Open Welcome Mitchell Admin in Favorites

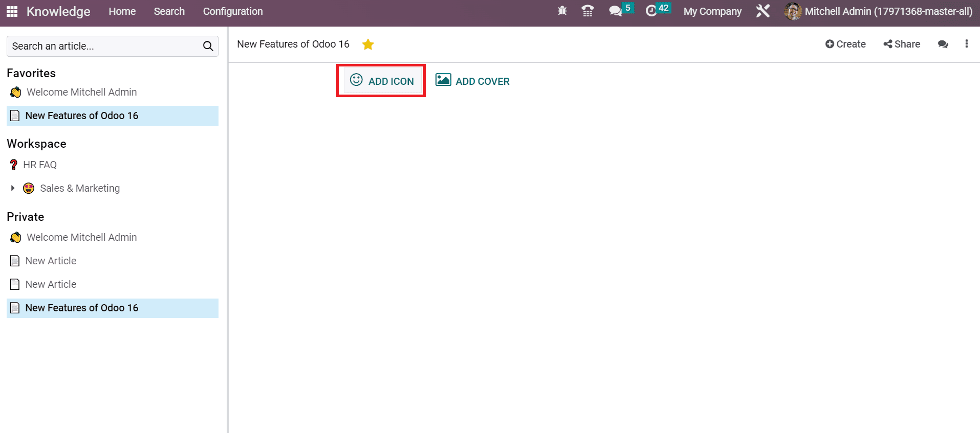pos(82,92)
